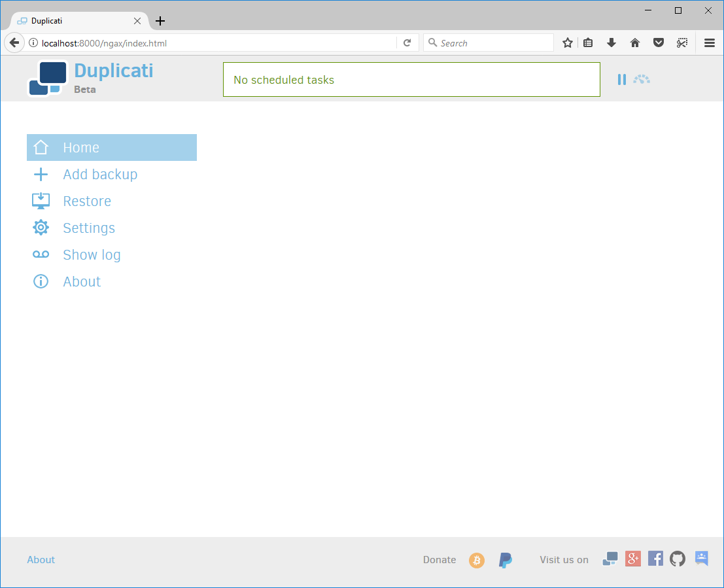Viewport: 724px width, 588px height.
Task: Click the Visit us on label
Action: 564,560
